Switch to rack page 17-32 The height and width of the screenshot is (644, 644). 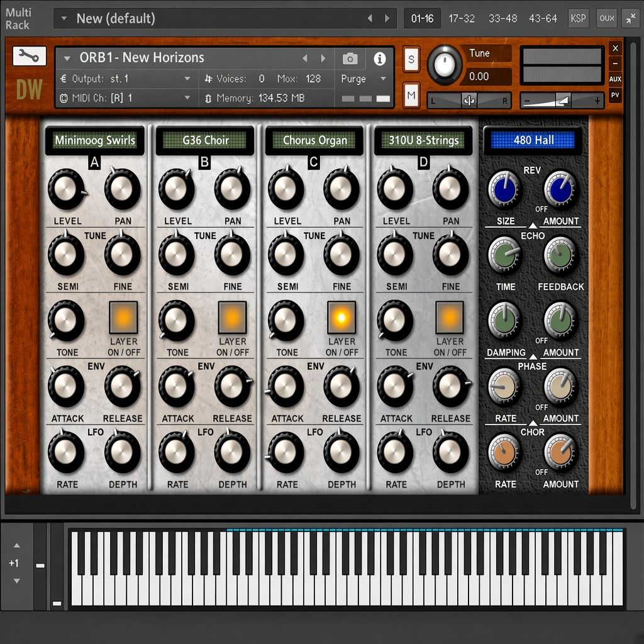462,18
